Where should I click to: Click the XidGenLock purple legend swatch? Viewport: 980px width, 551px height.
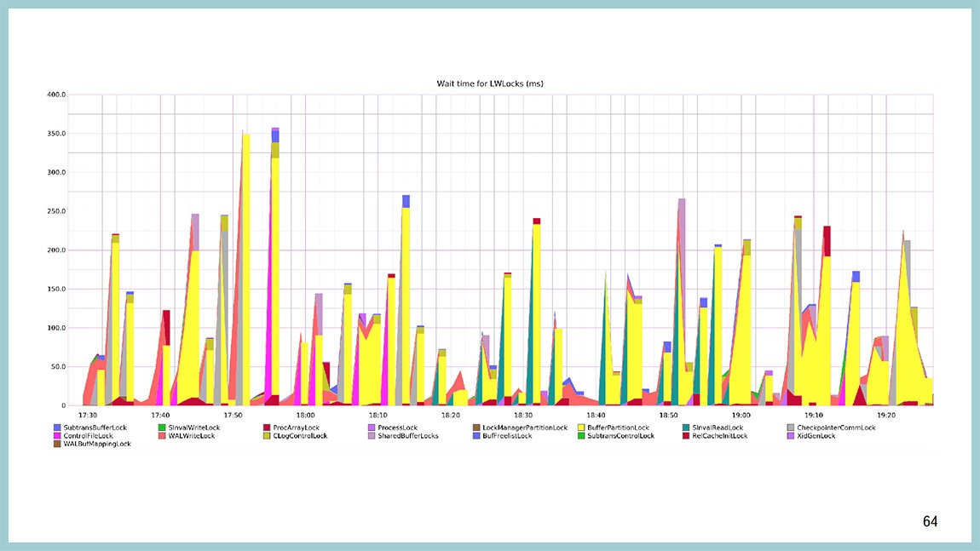tap(791, 436)
